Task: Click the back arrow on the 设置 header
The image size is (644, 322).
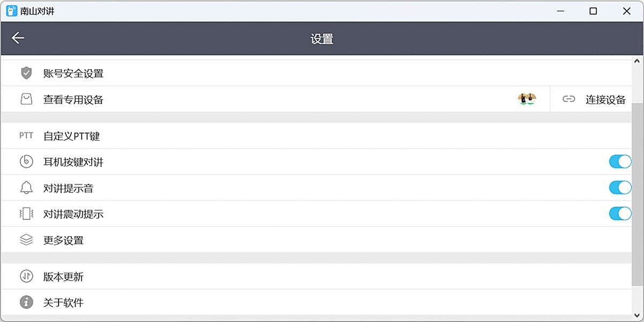Action: [x=18, y=38]
